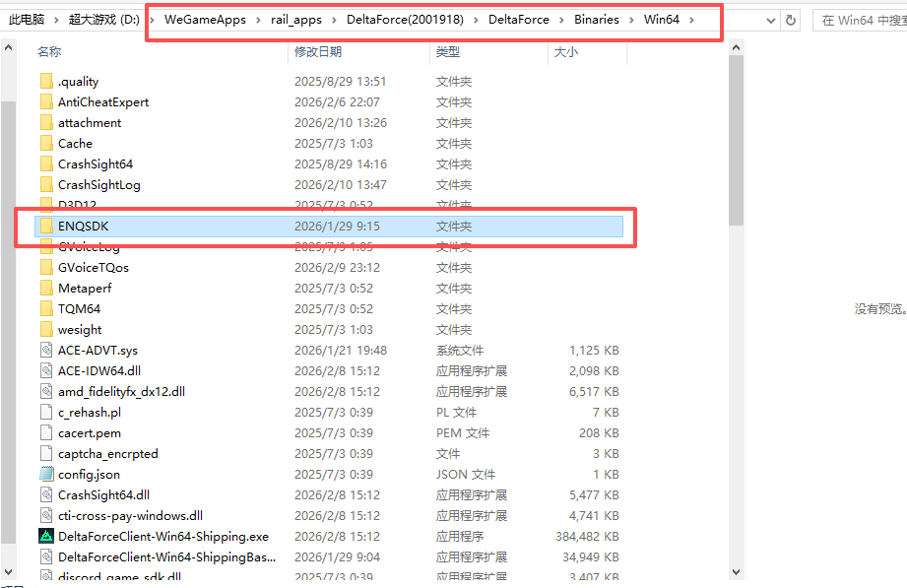Refresh the folder with the address bar refresh icon

791,20
